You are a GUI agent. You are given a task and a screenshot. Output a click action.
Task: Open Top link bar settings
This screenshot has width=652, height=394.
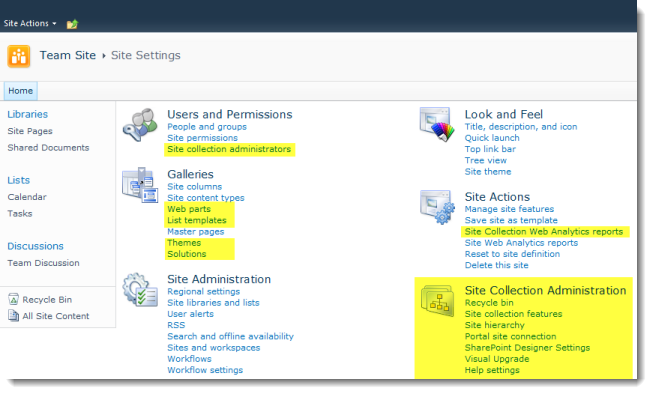(490, 149)
